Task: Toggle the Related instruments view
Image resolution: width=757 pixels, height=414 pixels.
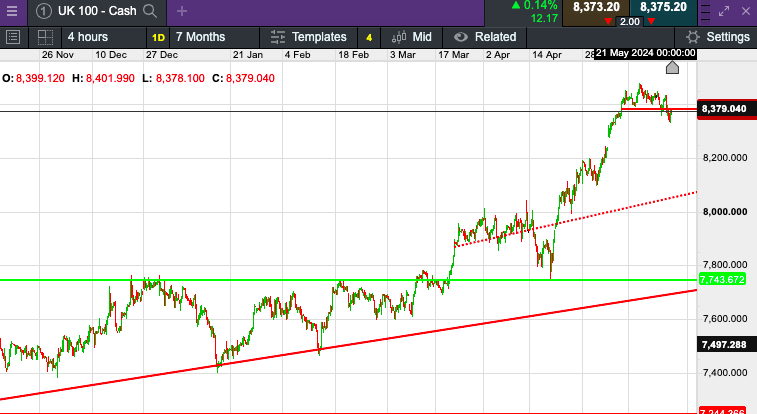Action: 485,37
